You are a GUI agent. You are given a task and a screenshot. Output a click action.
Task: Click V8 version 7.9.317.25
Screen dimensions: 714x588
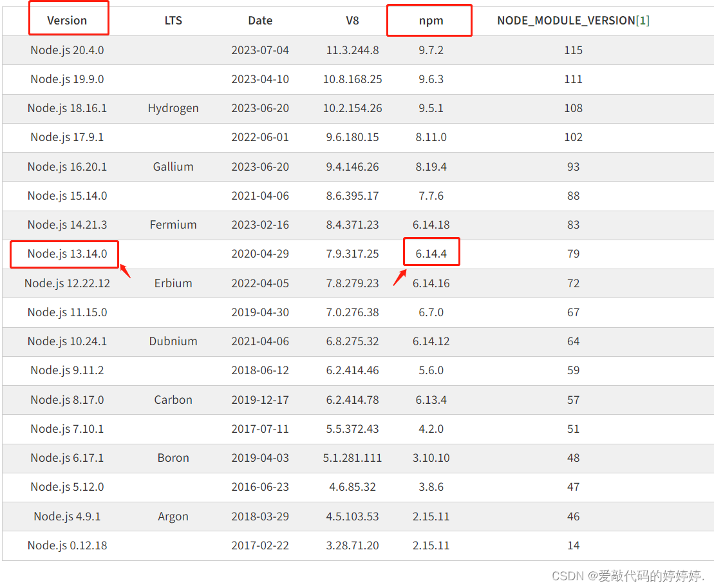[352, 254]
